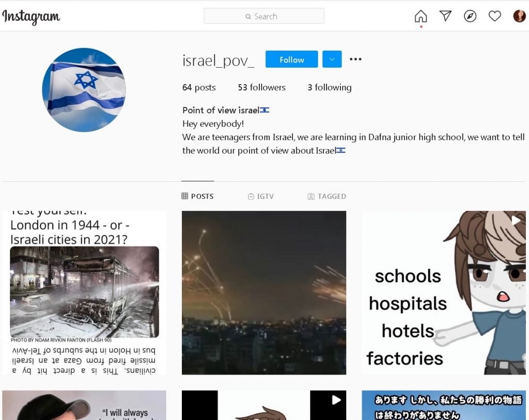Screen dimensions: 529x420
Task: Show the 53 followers list
Action: [x=262, y=87]
